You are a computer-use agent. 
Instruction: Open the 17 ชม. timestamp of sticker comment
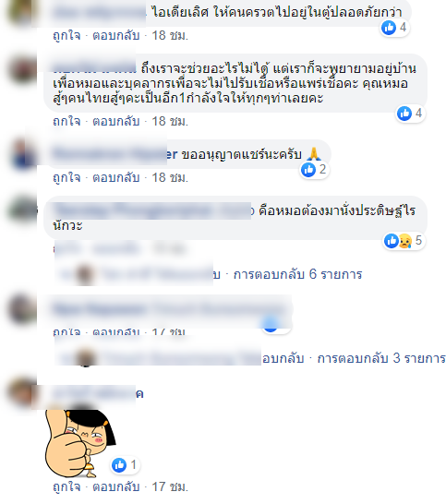pos(170,486)
